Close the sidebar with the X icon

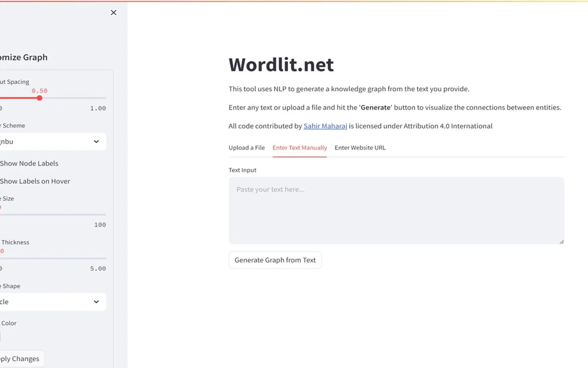114,13
